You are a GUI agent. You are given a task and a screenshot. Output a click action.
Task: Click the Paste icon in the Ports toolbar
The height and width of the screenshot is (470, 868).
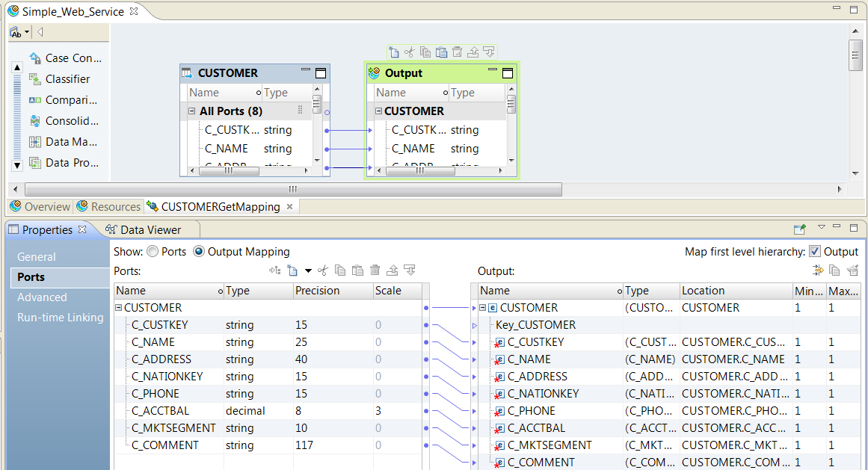coord(357,270)
